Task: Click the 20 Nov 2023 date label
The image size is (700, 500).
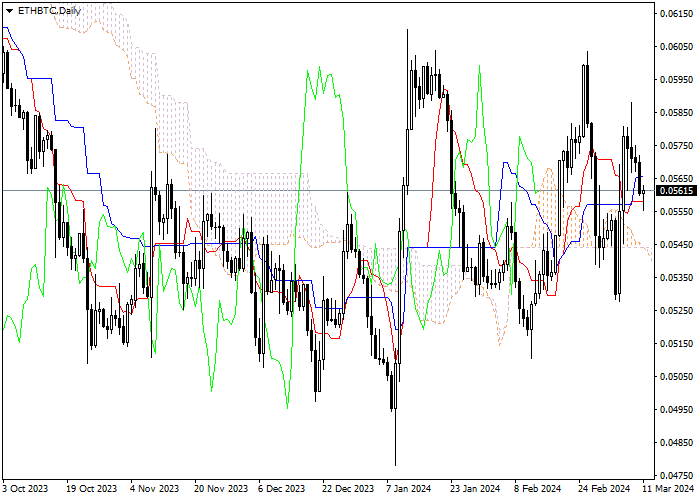Action: point(221,489)
